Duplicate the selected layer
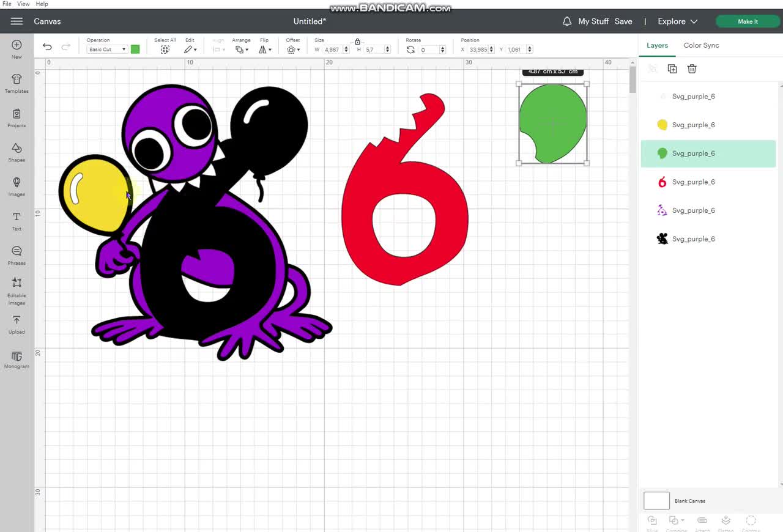Image resolution: width=783 pixels, height=532 pixels. point(672,69)
